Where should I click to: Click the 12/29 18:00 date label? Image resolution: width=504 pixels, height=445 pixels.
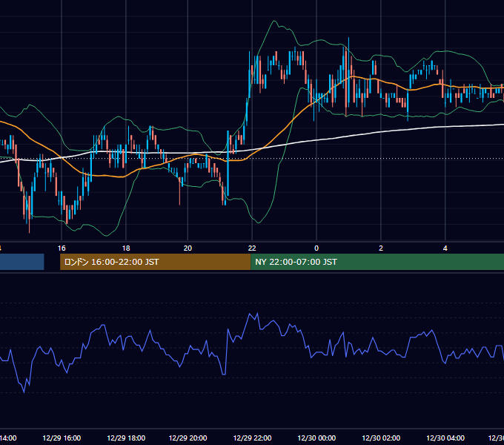tap(126, 438)
